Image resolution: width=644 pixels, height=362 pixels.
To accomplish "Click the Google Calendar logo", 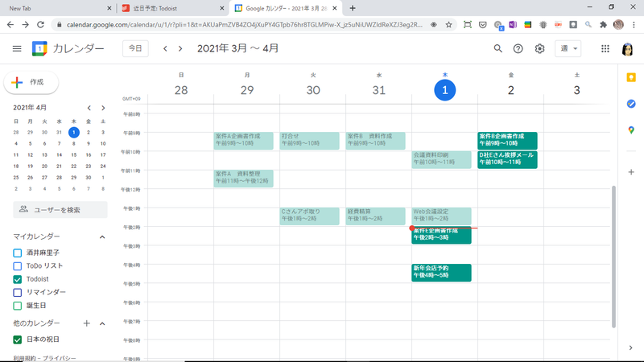I will pos(39,49).
